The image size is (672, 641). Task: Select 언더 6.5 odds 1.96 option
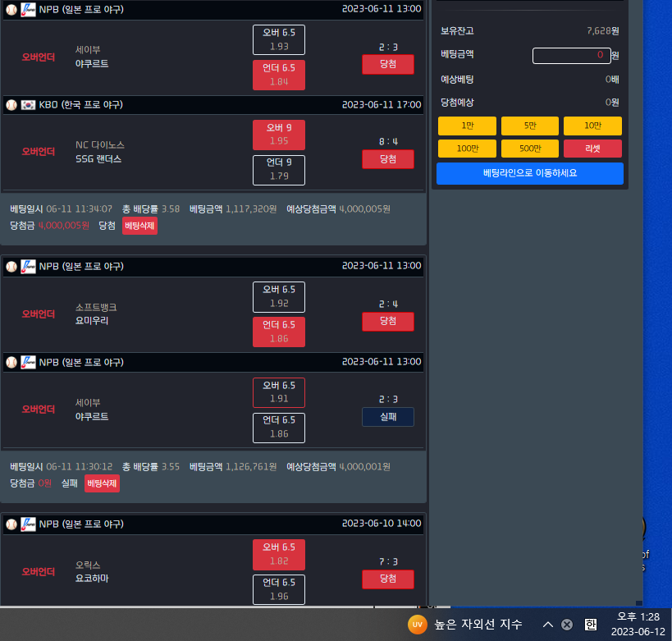(x=279, y=589)
